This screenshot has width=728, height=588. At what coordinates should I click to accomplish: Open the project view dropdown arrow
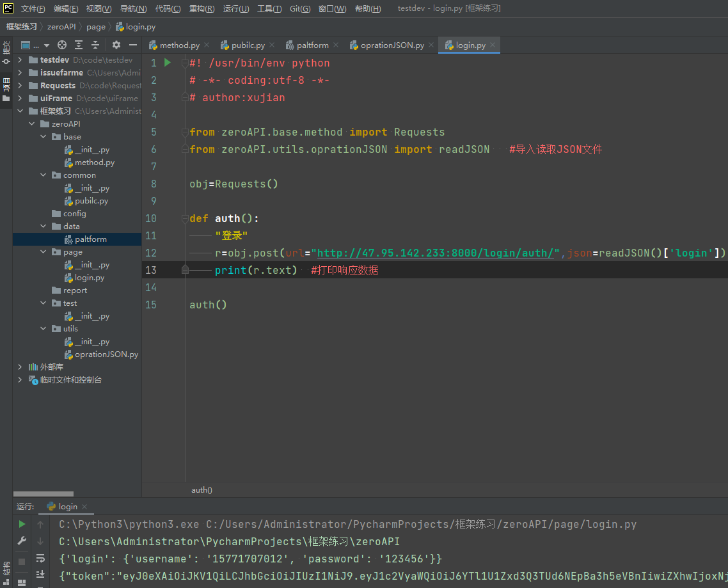click(46, 45)
